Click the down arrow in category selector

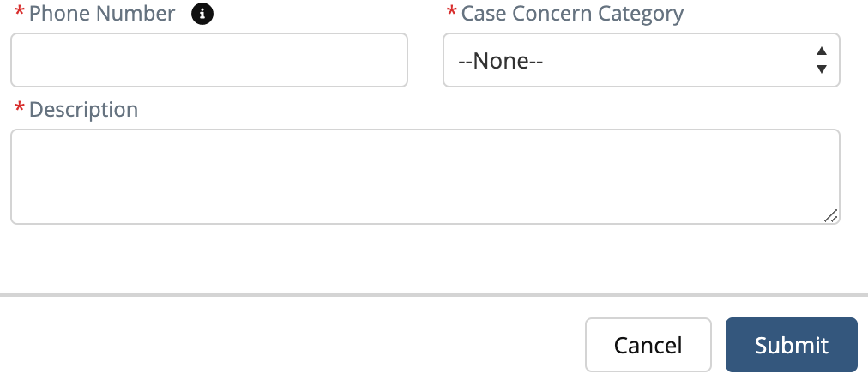(x=822, y=69)
